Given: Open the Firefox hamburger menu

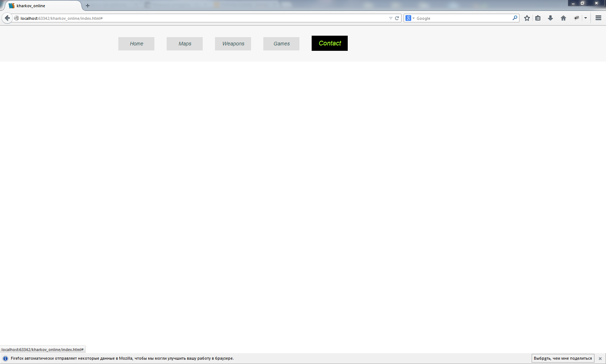Looking at the screenshot, I should (x=598, y=18).
